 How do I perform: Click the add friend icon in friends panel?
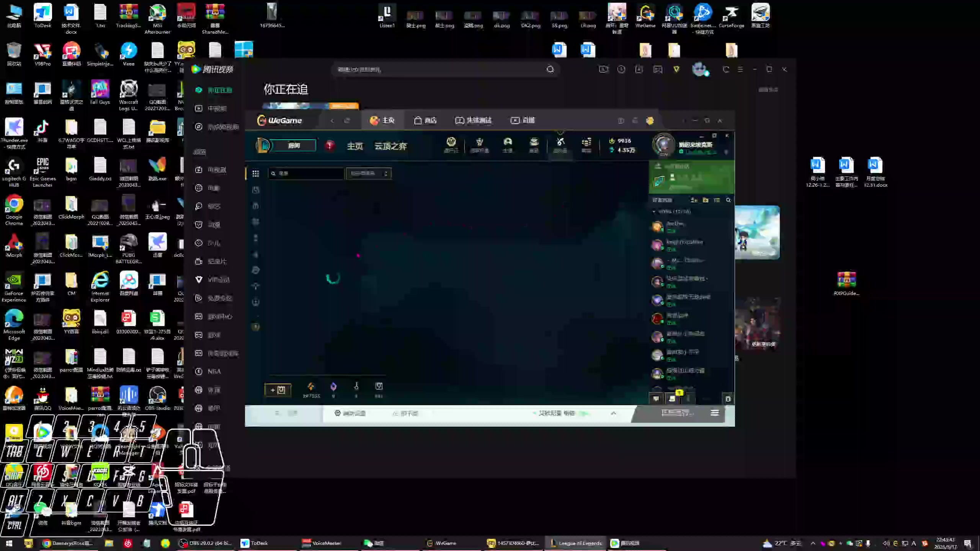(694, 200)
